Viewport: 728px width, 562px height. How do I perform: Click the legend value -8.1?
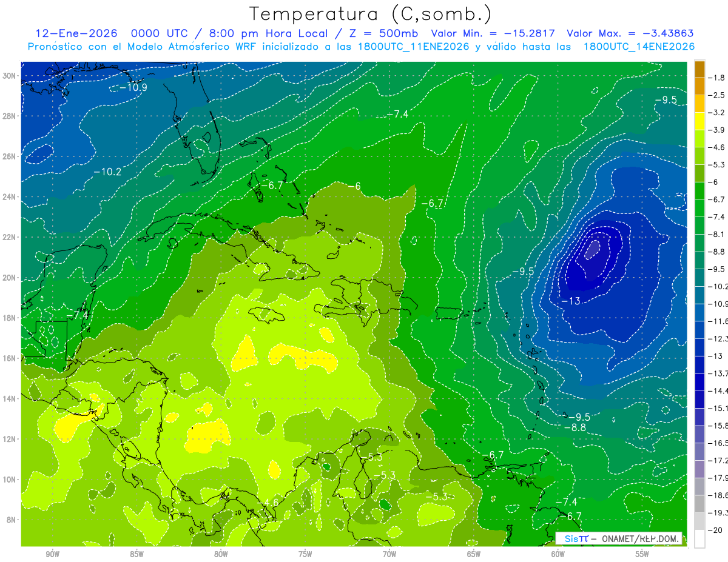[717, 234]
